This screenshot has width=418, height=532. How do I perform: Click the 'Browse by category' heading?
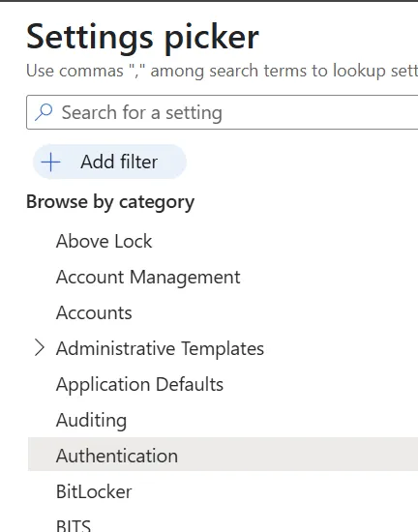110,202
